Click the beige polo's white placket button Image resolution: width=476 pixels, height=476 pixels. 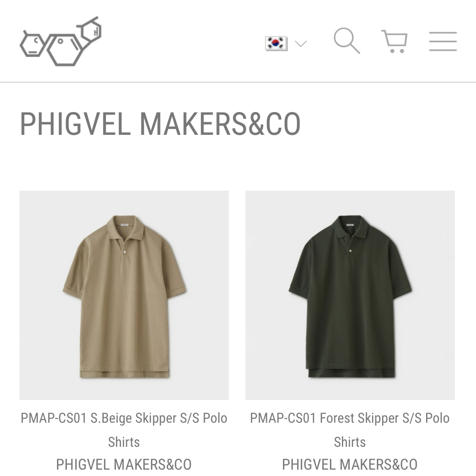pos(124,252)
